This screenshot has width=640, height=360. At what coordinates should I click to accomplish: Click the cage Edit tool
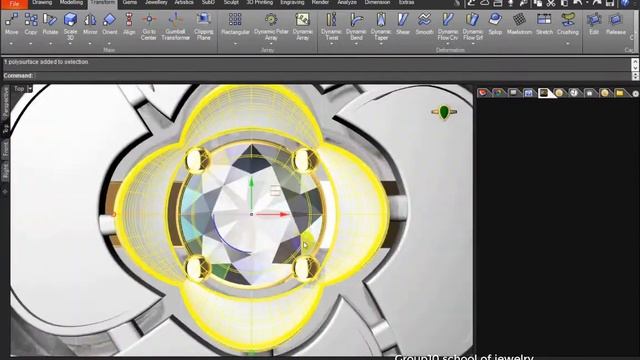pos(594,24)
